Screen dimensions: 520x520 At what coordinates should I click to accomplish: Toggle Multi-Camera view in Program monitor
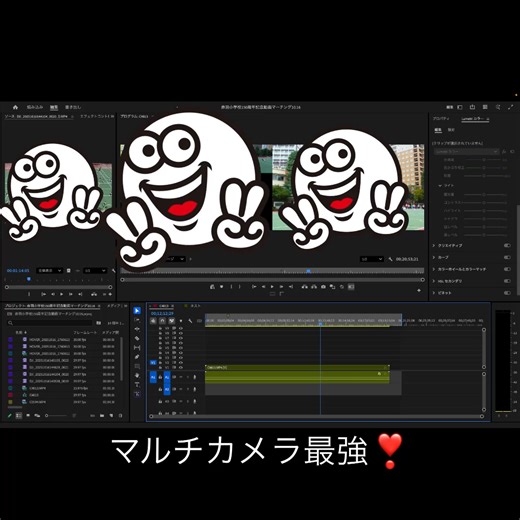point(351,287)
